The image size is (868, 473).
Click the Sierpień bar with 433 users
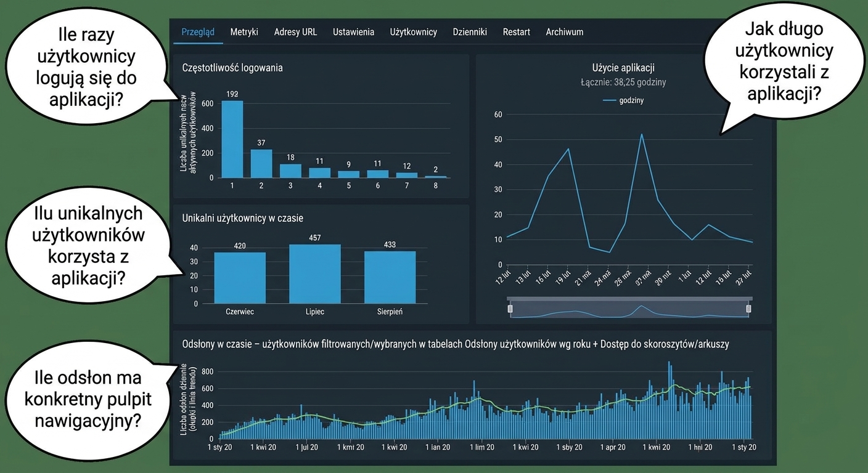(x=390, y=277)
